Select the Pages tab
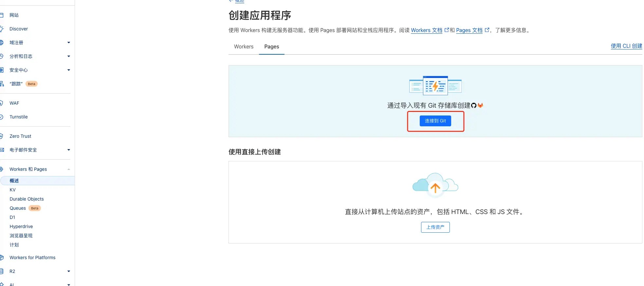The image size is (644, 286). 271,46
